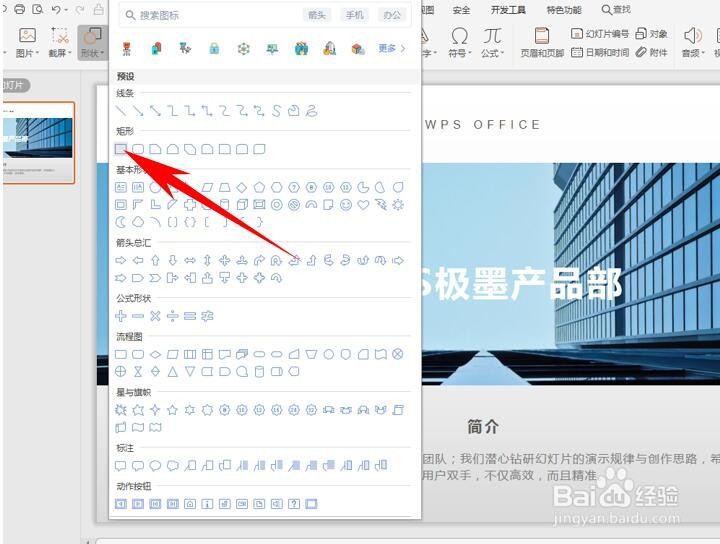The height and width of the screenshot is (544, 720).
Task: Click the 办公 search suggestion tag
Action: point(392,15)
